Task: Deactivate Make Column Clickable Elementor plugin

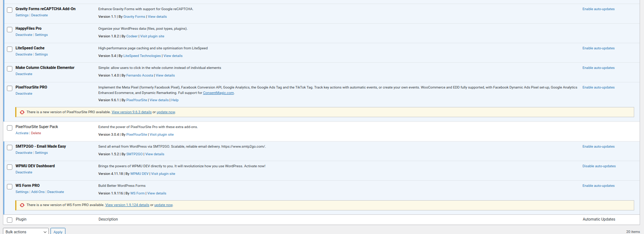Action: (x=24, y=74)
